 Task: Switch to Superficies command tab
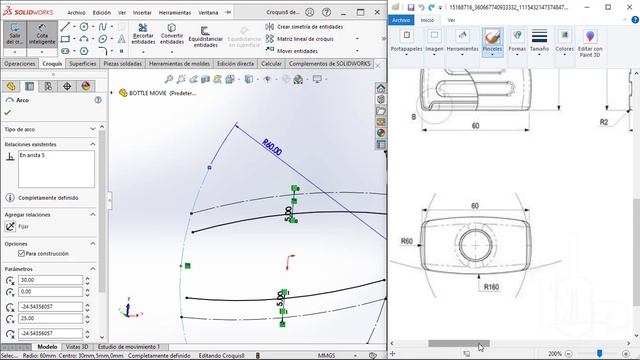(82, 64)
